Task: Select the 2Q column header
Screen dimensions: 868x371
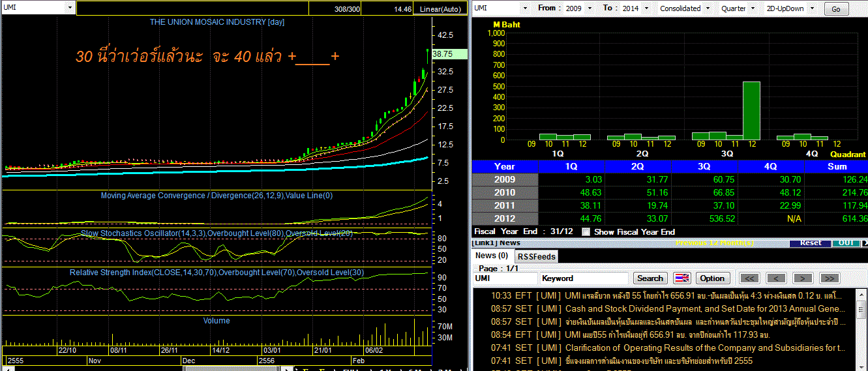Action: (x=638, y=166)
